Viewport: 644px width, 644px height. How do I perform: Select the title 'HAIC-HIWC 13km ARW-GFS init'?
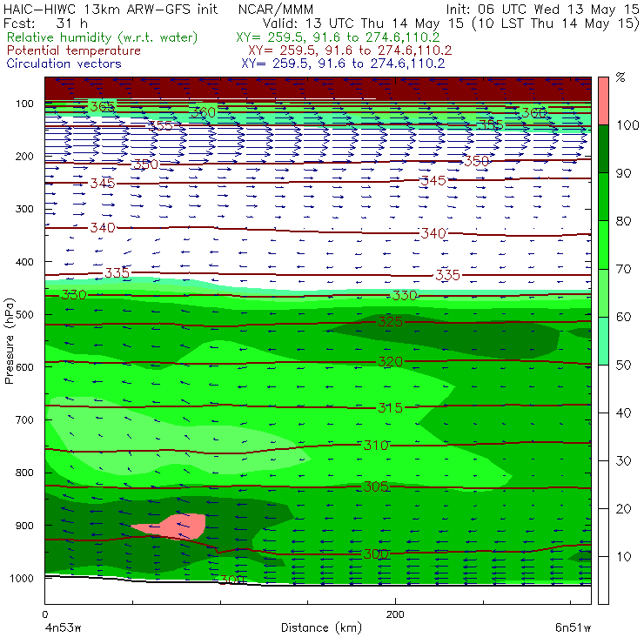tap(110, 9)
